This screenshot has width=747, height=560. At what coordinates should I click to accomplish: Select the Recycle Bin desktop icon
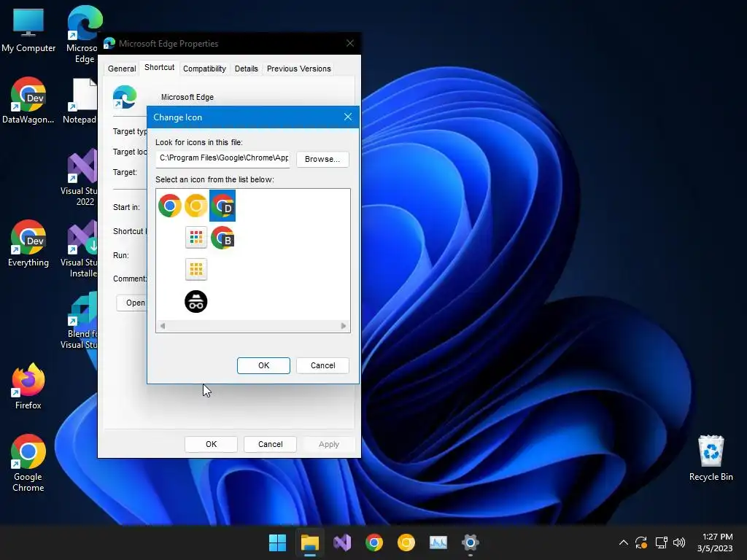coord(711,458)
